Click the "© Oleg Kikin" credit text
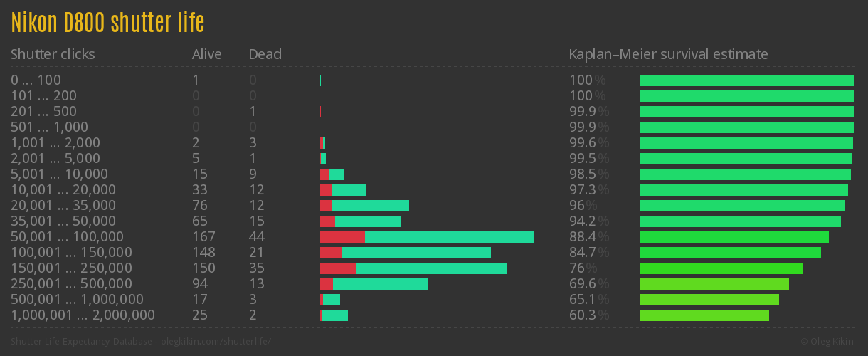The height and width of the screenshot is (356, 868). 828,342
